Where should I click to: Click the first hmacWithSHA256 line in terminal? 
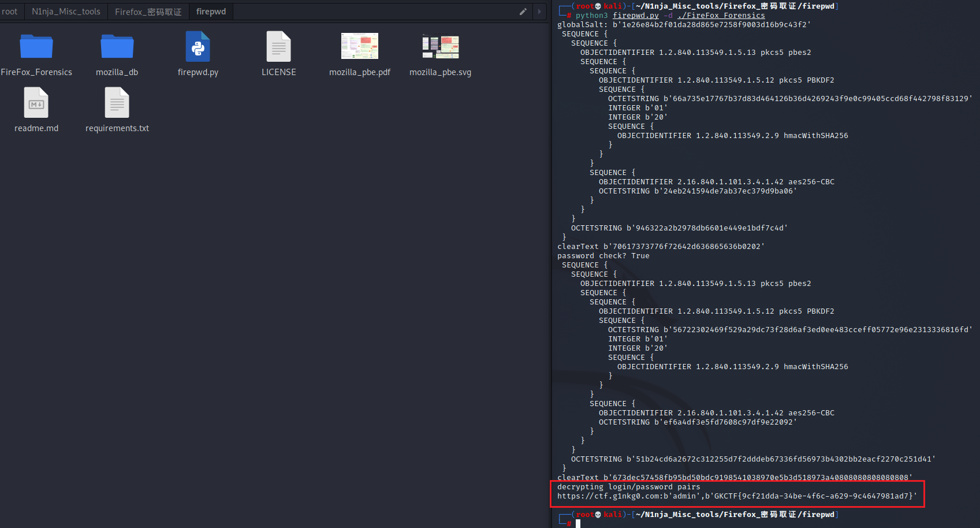[732, 136]
